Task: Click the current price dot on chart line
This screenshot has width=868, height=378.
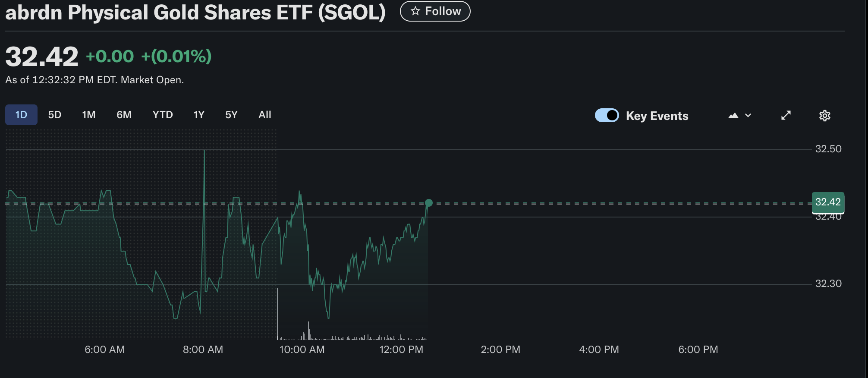Action: pyautogui.click(x=428, y=203)
